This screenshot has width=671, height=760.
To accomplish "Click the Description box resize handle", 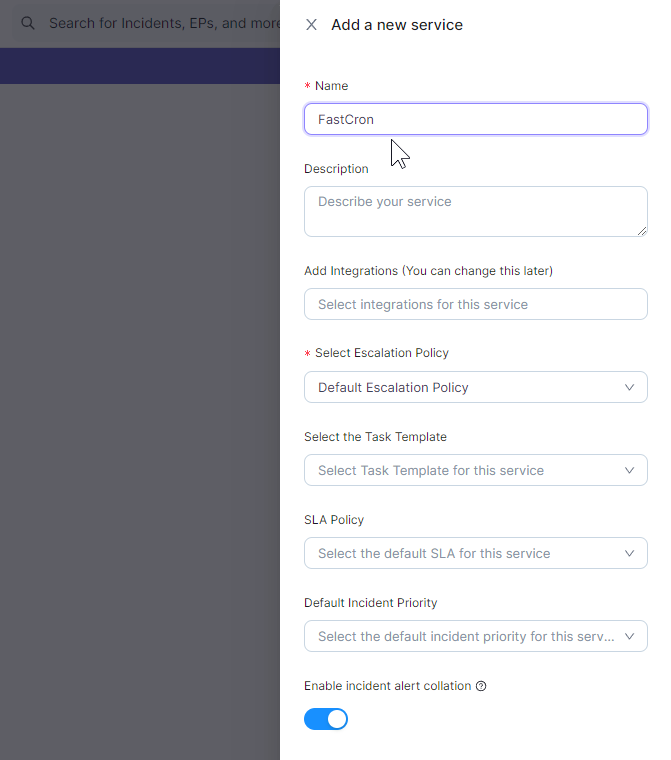I will [641, 230].
